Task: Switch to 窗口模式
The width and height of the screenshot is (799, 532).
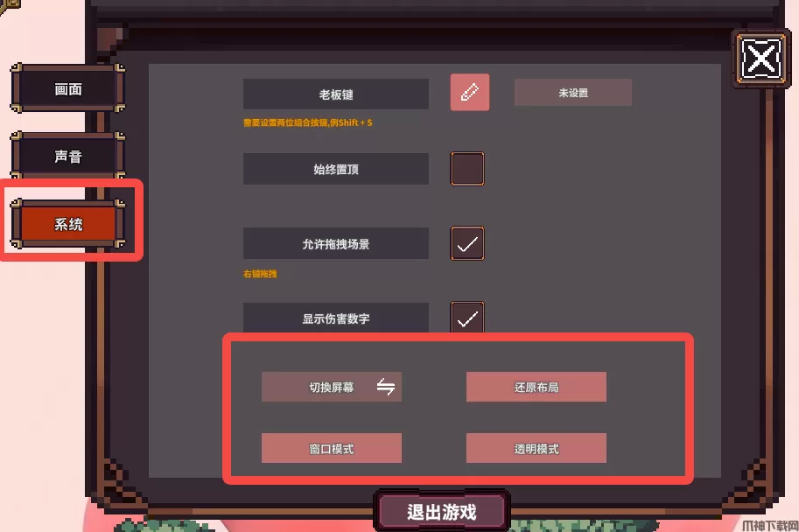Action: click(x=331, y=448)
